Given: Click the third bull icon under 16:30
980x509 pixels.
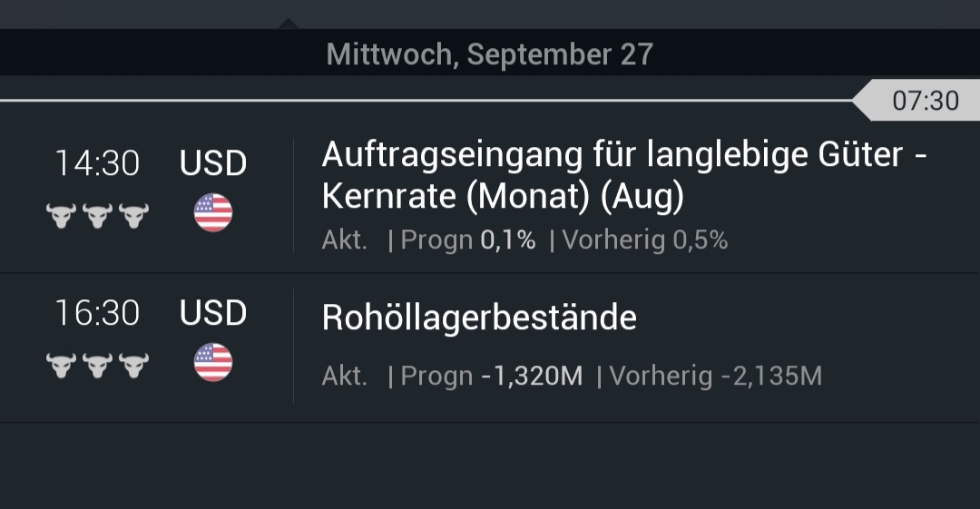Looking at the screenshot, I should [x=133, y=365].
